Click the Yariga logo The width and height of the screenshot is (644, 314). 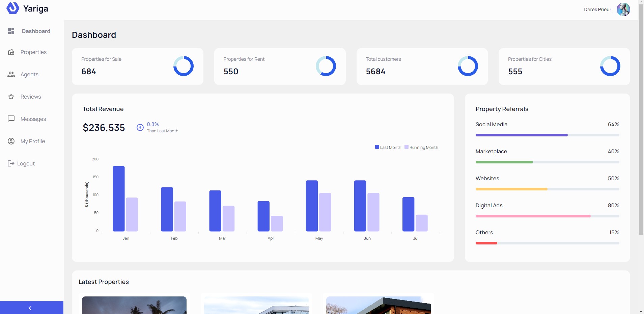pos(27,8)
